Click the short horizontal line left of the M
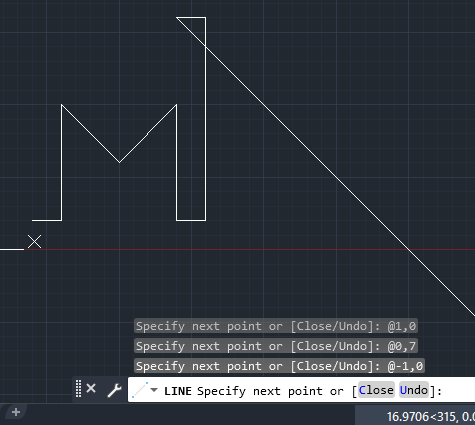This screenshot has height=425, width=475. pos(47,220)
